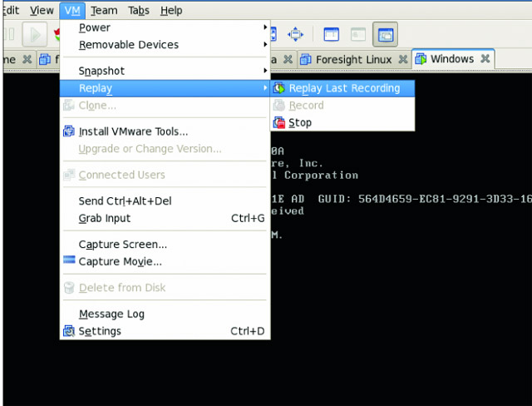Click the Settings wrench icon in menu
This screenshot has width=532, height=406.
pos(69,331)
